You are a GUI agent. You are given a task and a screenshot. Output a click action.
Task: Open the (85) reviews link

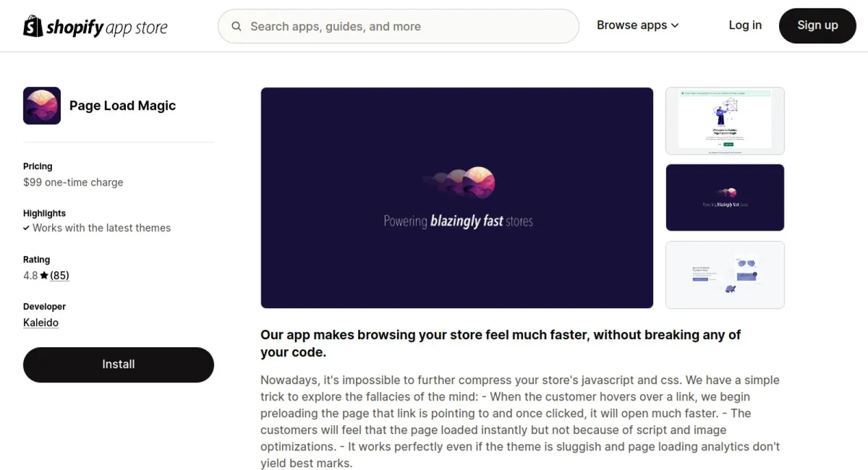pos(59,275)
